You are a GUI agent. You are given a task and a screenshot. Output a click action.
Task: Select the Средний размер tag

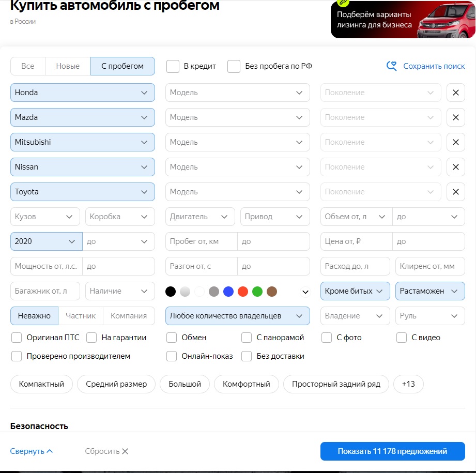tap(116, 384)
